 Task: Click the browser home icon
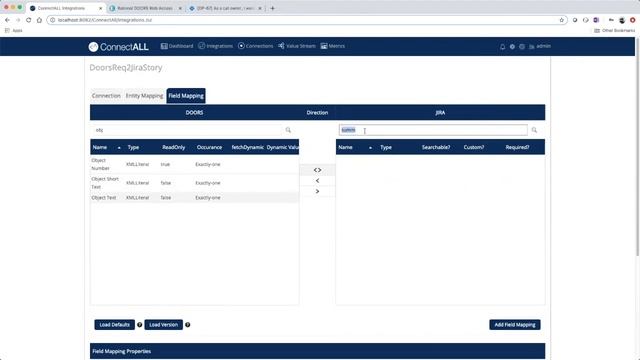[39, 20]
